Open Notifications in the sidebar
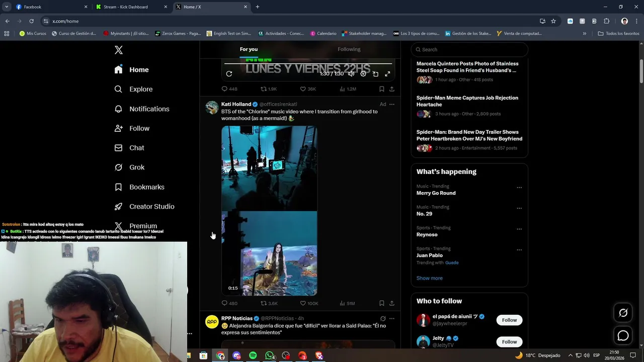The image size is (644, 362). (x=142, y=109)
